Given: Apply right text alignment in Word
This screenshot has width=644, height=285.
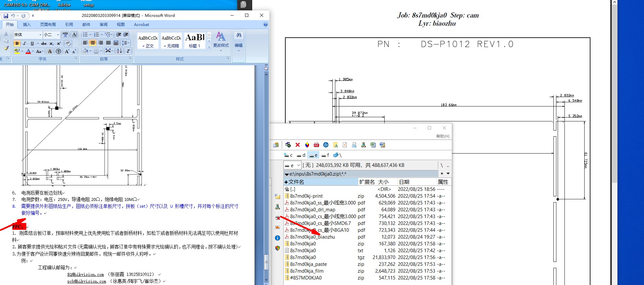Looking at the screenshot, I should 101,43.
